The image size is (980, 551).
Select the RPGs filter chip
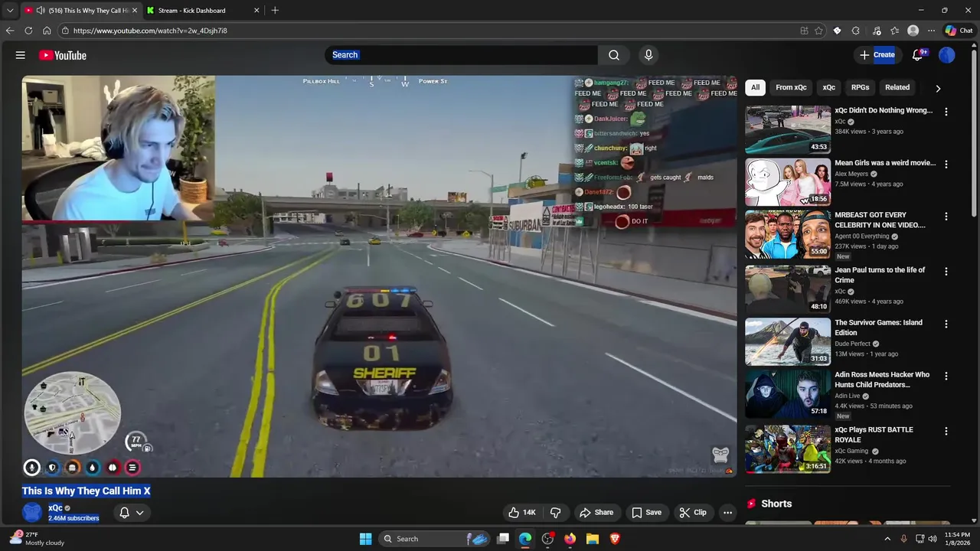861,87
